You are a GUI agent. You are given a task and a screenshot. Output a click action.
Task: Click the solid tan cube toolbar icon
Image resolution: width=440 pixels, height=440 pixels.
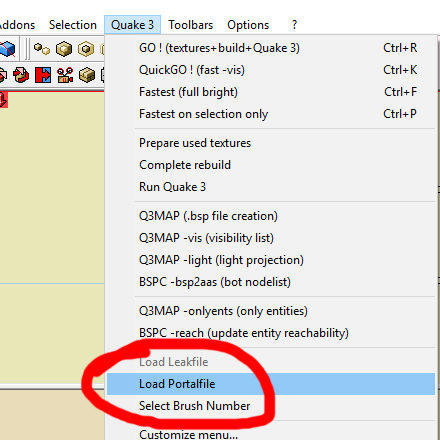pos(64,49)
